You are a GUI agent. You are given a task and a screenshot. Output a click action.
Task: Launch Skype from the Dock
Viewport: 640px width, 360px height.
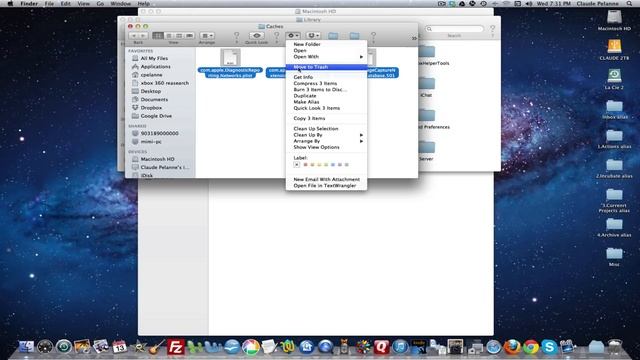tap(549, 347)
